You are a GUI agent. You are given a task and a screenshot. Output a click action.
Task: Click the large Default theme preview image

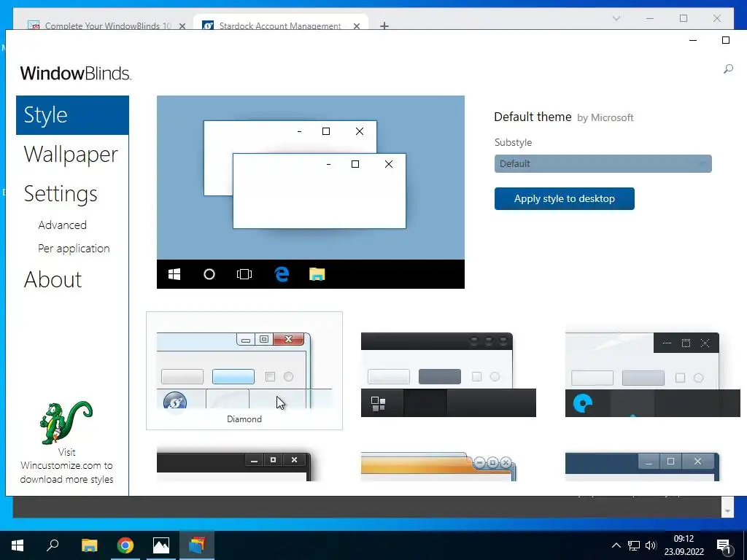pos(311,192)
